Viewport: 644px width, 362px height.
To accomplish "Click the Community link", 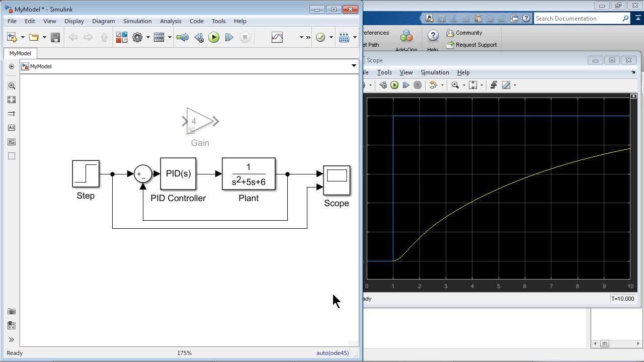I will coord(468,33).
